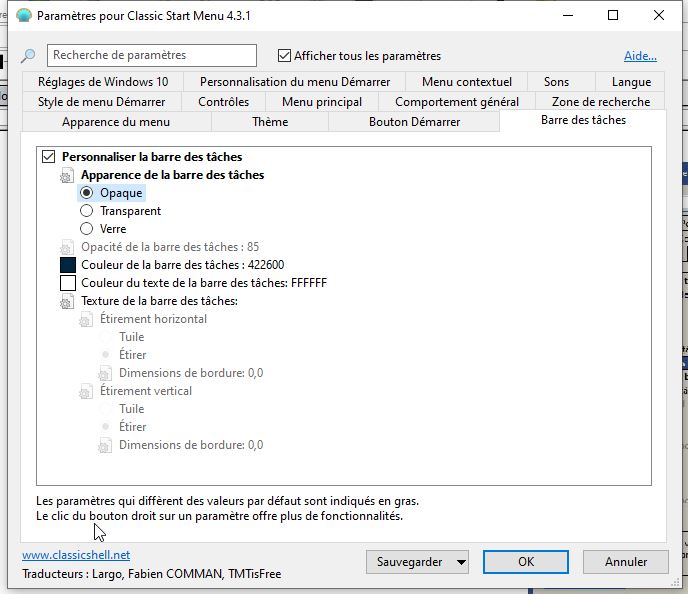Open the Apparence du menu tab

(116, 122)
